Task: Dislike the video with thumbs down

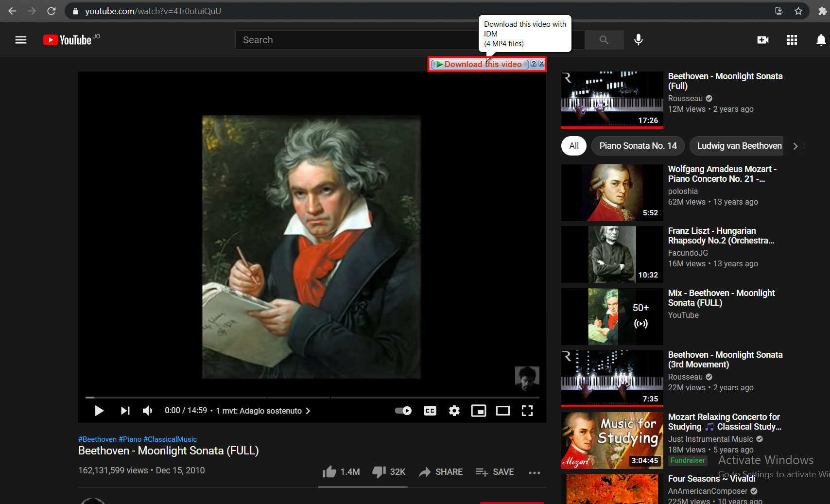Action: tap(389, 472)
